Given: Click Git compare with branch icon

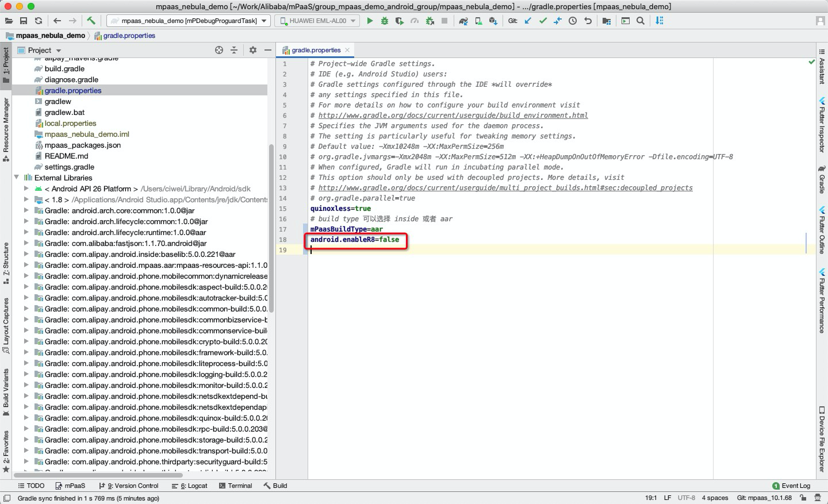Looking at the screenshot, I should pos(558,21).
